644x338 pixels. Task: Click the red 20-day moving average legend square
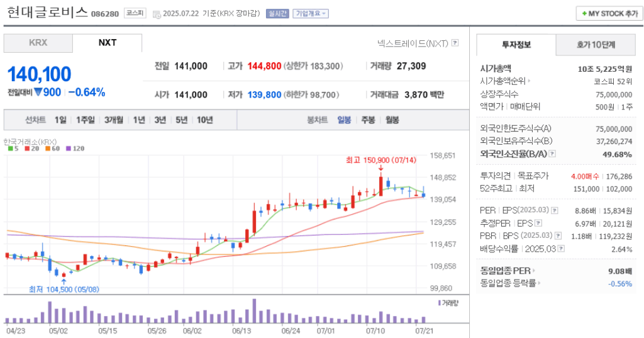pyautogui.click(x=27, y=149)
